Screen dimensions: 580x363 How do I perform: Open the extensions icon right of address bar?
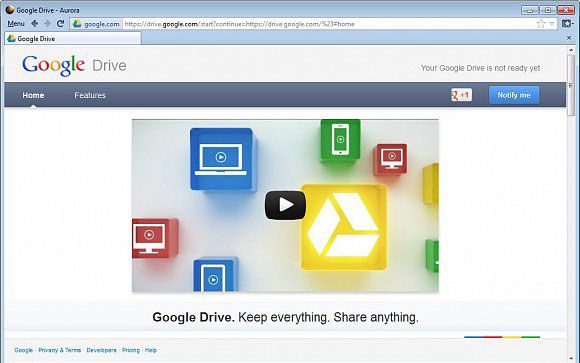pyautogui.click(x=566, y=24)
